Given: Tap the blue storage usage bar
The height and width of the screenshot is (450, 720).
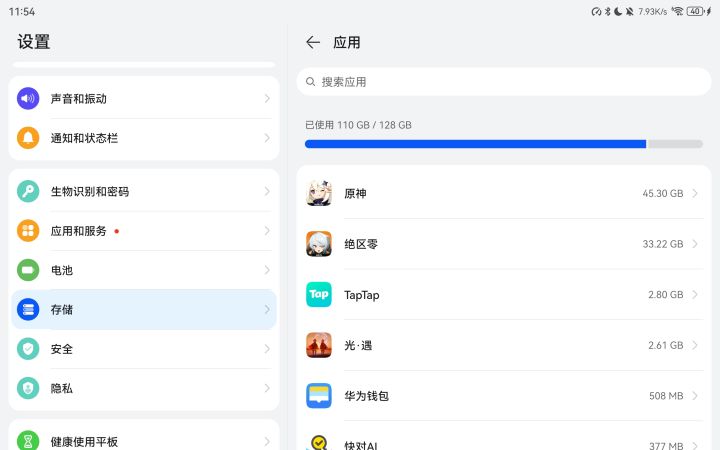Looking at the screenshot, I should [475, 144].
